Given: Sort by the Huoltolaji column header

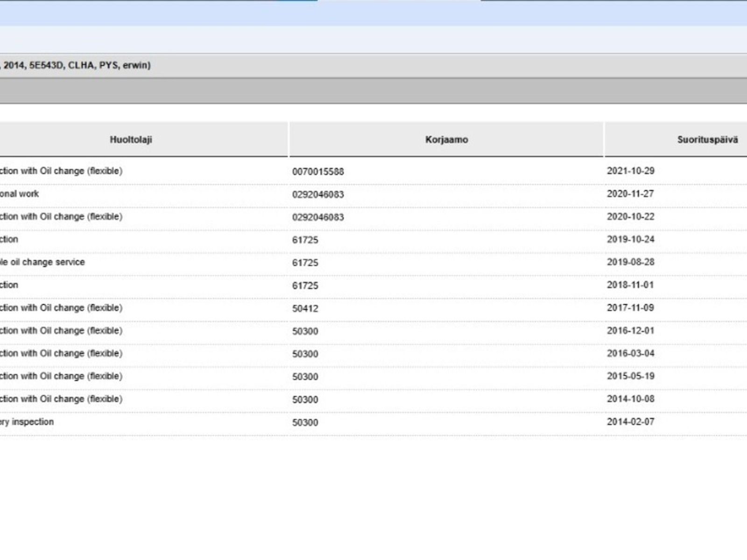Looking at the screenshot, I should [x=131, y=140].
